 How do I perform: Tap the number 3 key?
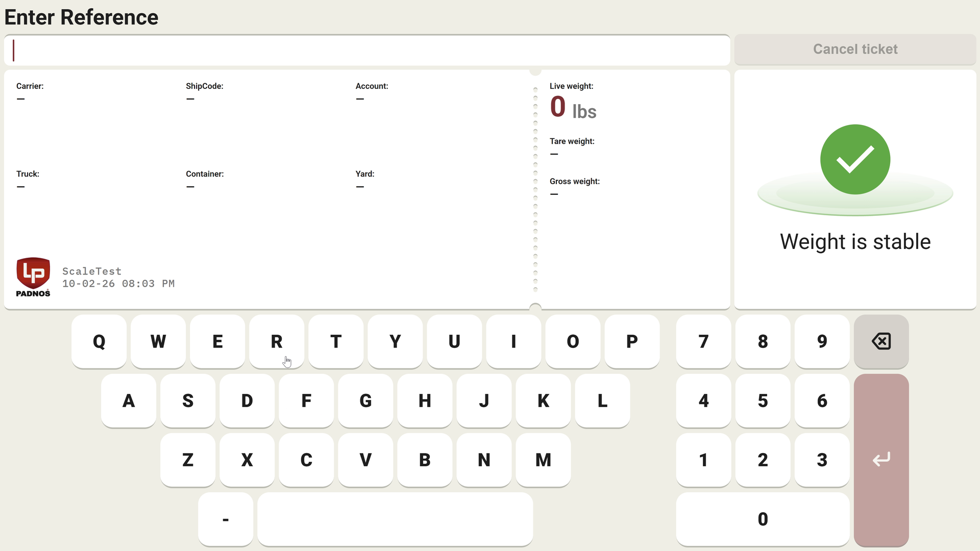click(822, 460)
